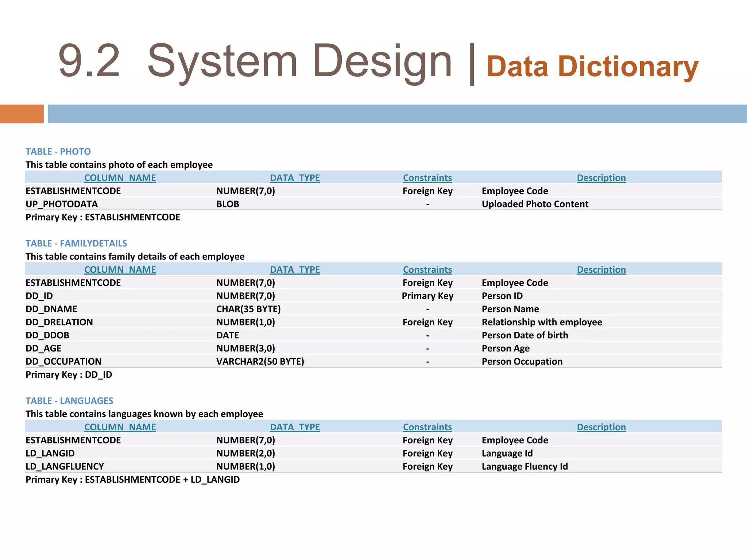Click the LD_LANGFLUENCY column name cell
Screen dimensions: 747x560
[65, 467]
